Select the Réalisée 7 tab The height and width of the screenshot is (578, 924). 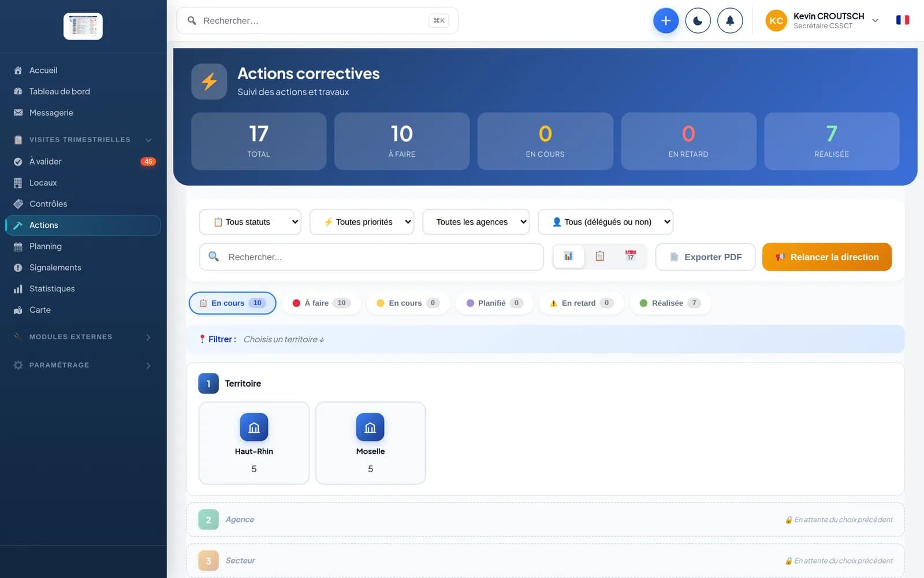coord(670,303)
